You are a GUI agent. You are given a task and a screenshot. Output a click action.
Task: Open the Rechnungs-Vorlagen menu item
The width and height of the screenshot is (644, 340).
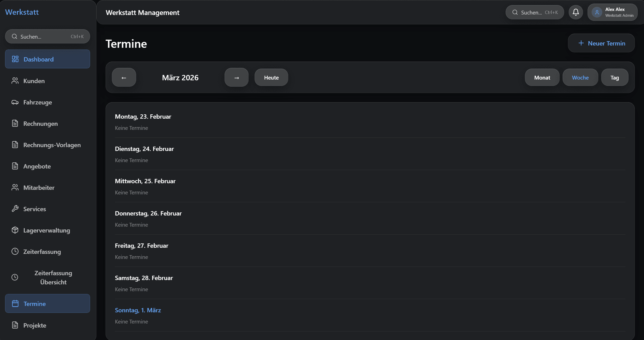(x=52, y=145)
